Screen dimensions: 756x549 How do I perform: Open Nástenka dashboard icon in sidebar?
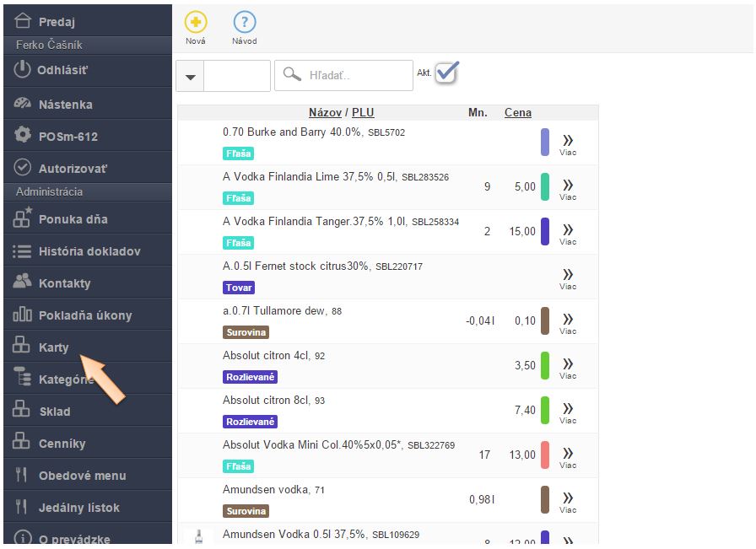click(23, 105)
